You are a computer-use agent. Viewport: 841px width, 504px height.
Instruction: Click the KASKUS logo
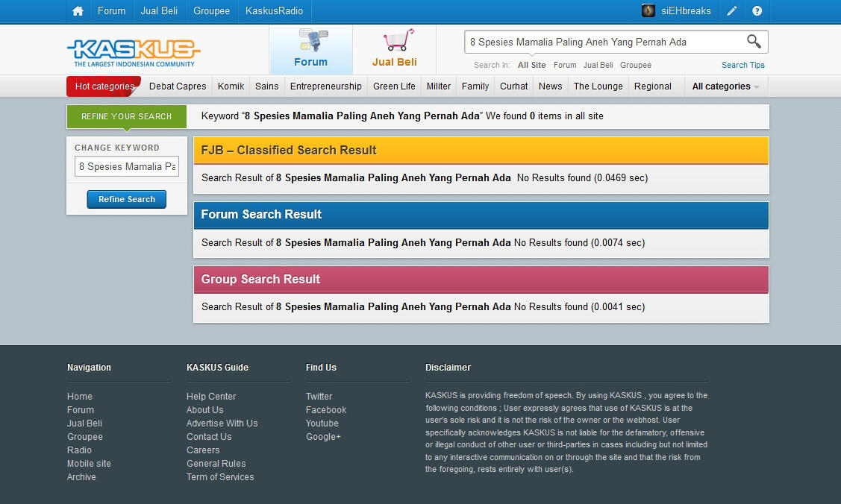pyautogui.click(x=134, y=52)
